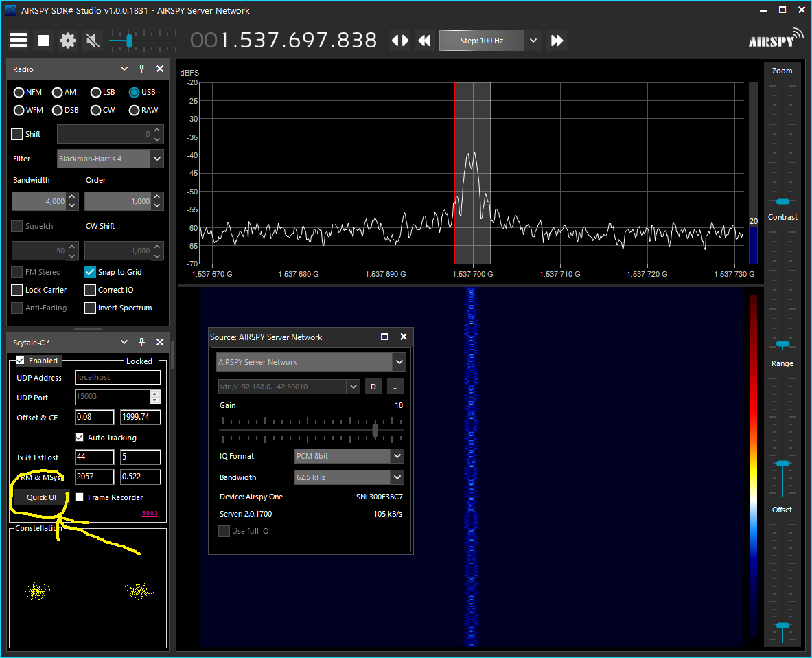Adjust the Gain slider handle
Image resolution: width=812 pixels, height=658 pixels.
(x=375, y=430)
